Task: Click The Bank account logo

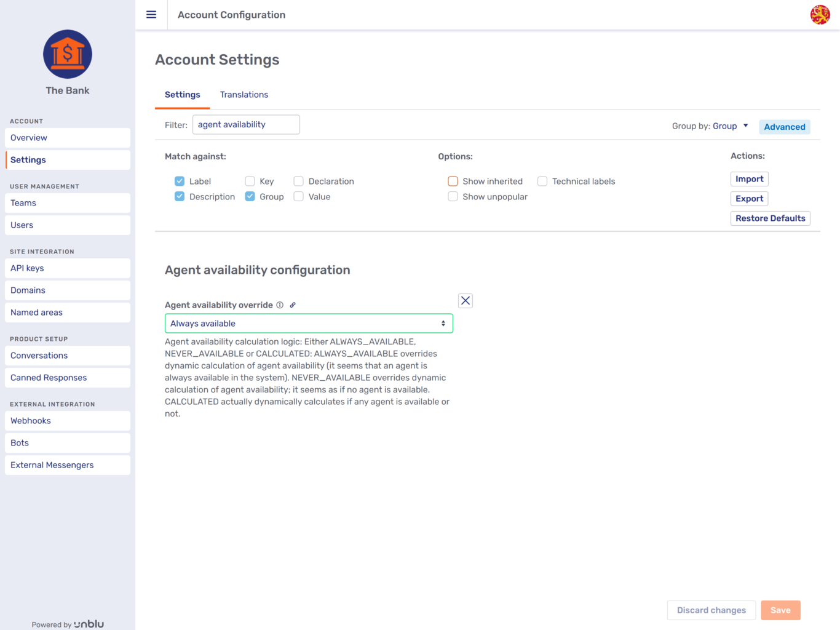Action: tap(67, 54)
